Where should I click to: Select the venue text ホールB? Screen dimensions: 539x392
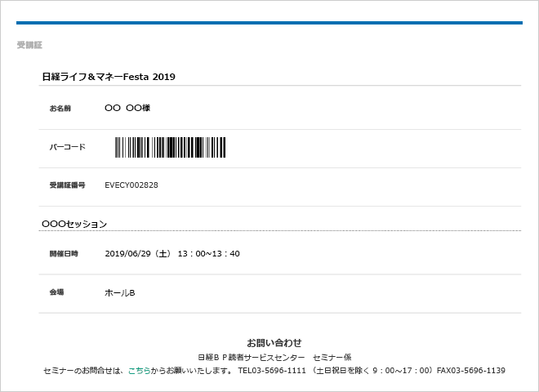119,292
